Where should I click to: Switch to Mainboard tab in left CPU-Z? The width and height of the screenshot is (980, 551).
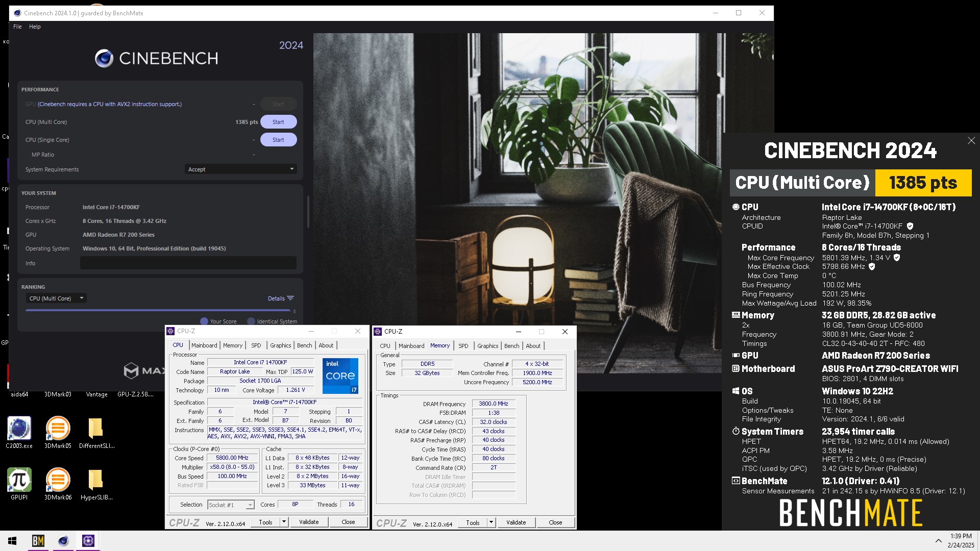click(204, 345)
